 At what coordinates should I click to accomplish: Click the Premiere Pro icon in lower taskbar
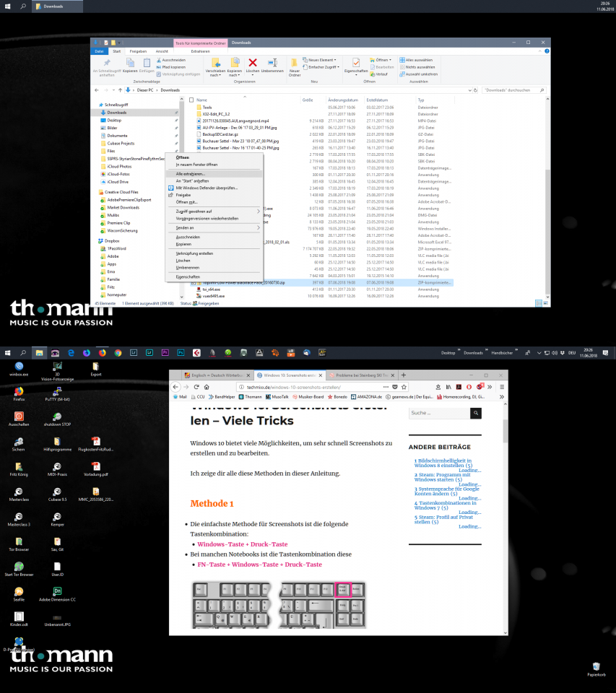click(165, 353)
